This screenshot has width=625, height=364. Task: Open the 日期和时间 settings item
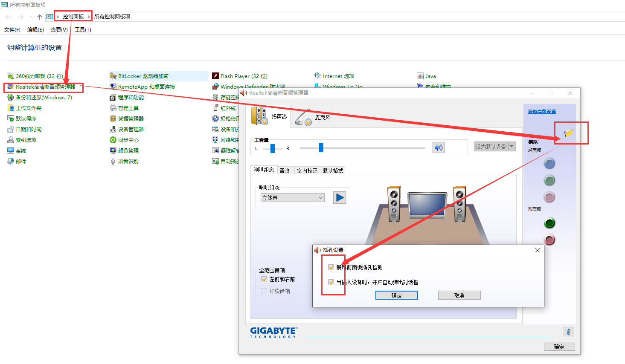pyautogui.click(x=24, y=130)
